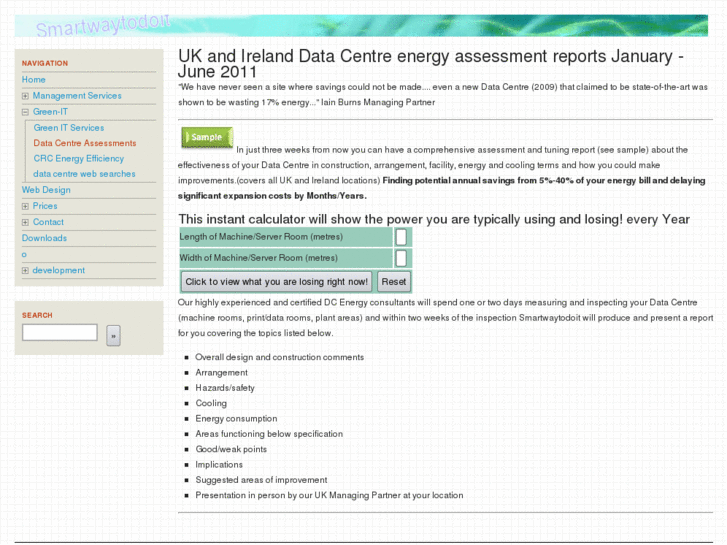Focus the room Length input field

coord(401,237)
